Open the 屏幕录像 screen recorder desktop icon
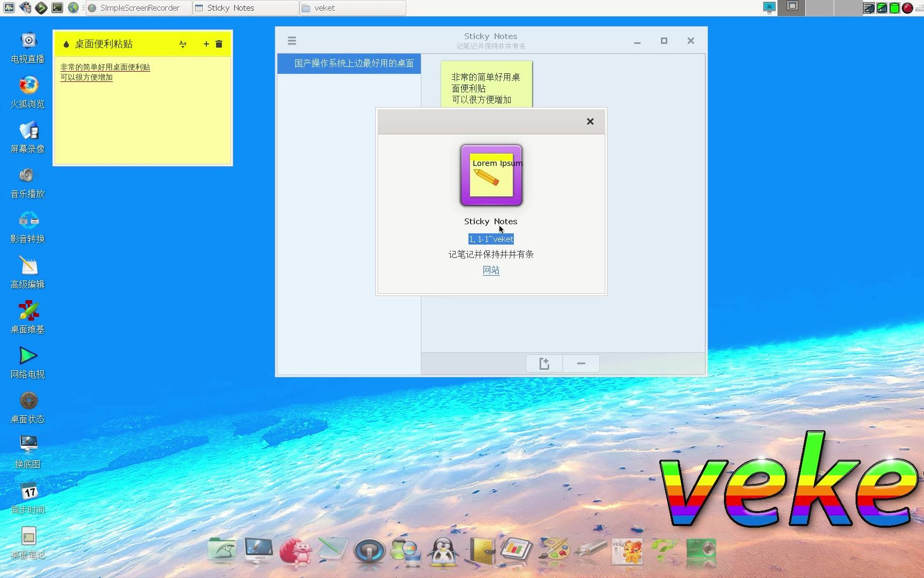The image size is (924, 578). click(28, 137)
